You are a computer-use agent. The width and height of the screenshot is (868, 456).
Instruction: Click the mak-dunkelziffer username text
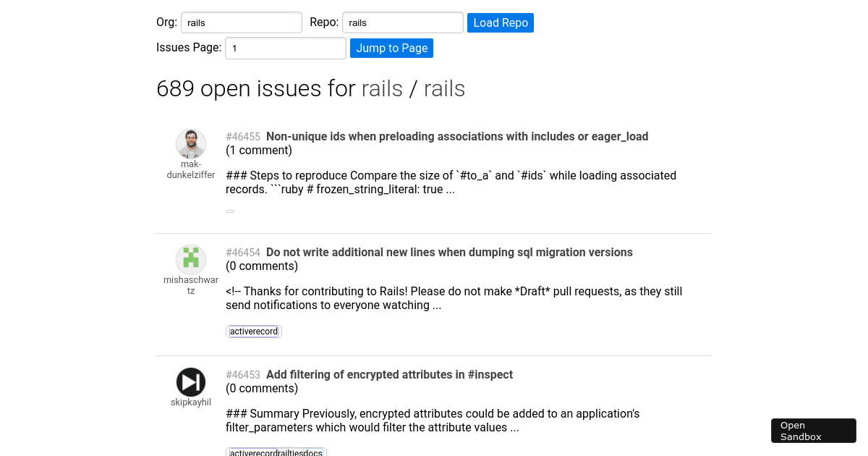(191, 169)
